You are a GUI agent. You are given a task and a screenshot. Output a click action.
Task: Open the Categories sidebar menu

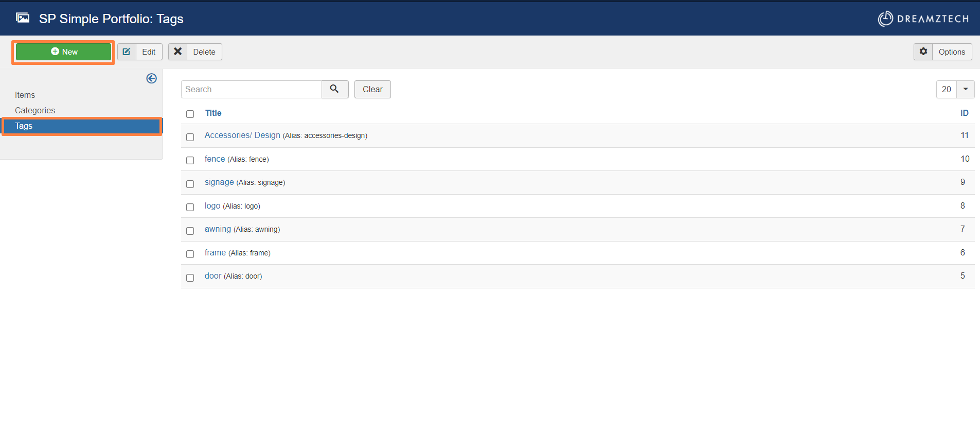coord(35,111)
